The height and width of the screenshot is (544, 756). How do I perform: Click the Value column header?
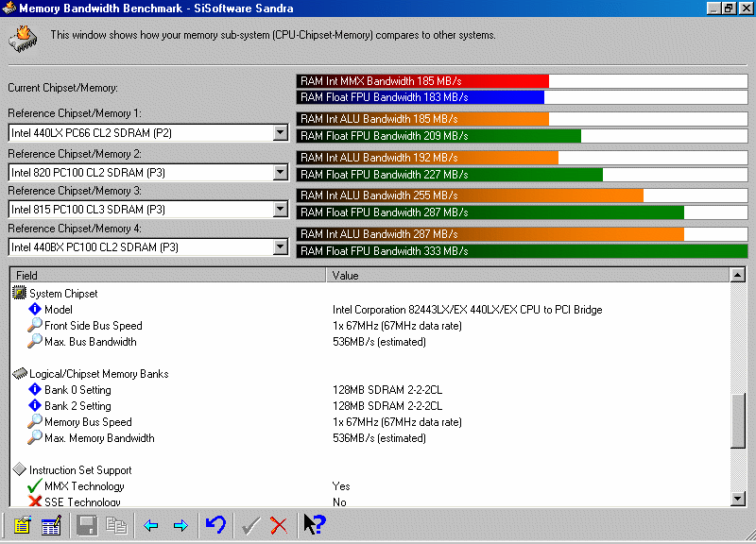pos(528,275)
